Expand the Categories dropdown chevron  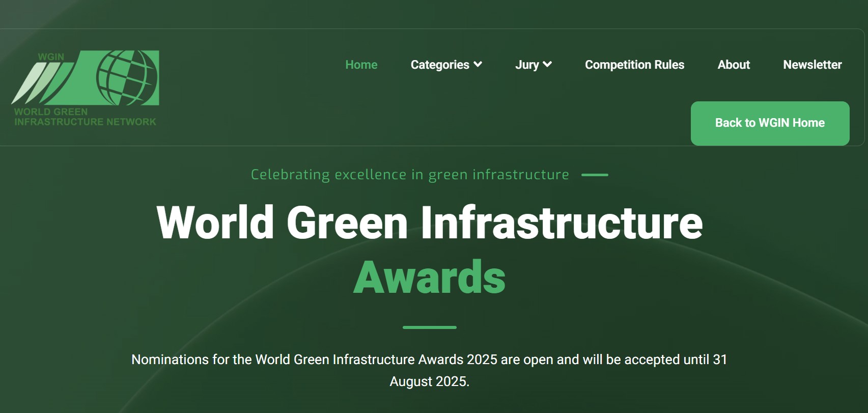478,64
